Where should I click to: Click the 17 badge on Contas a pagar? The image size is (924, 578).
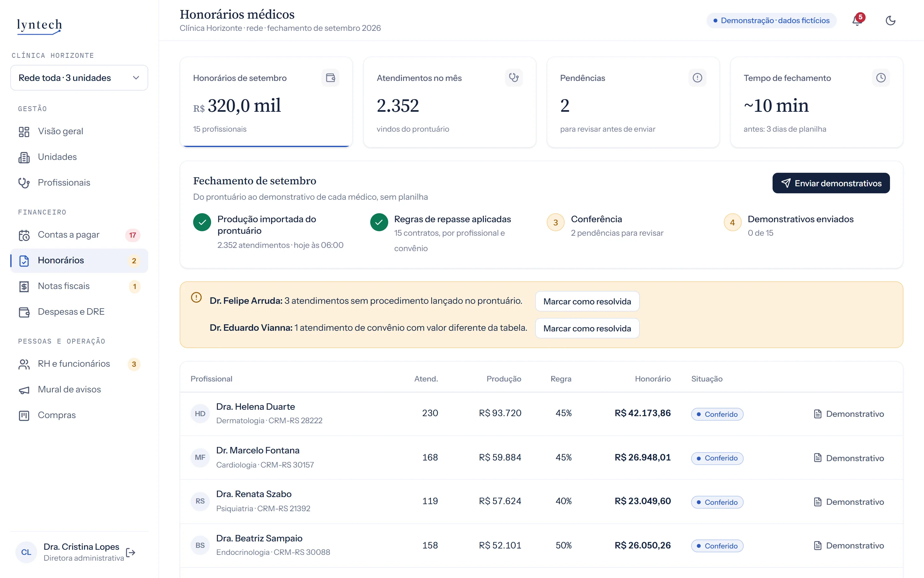[x=133, y=235]
